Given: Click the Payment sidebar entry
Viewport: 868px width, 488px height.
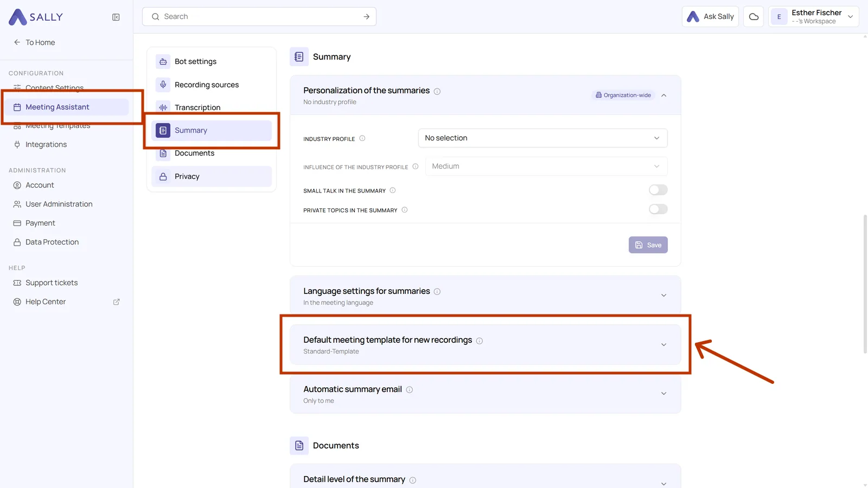Looking at the screenshot, I should [x=67, y=223].
